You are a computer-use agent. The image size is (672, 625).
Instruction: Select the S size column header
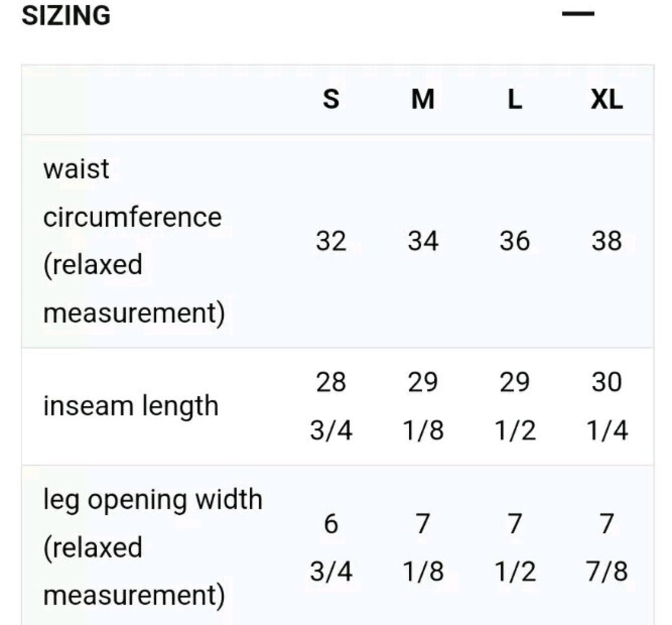pyautogui.click(x=331, y=99)
